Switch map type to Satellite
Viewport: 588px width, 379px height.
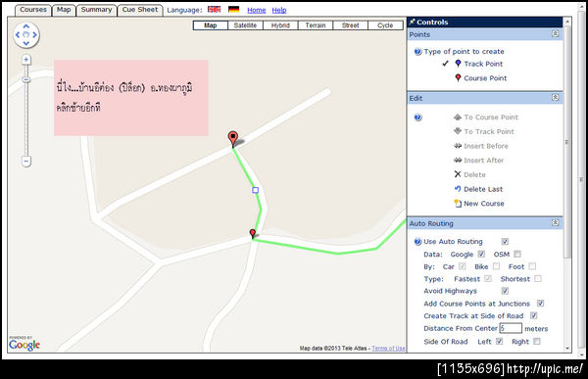pos(245,25)
